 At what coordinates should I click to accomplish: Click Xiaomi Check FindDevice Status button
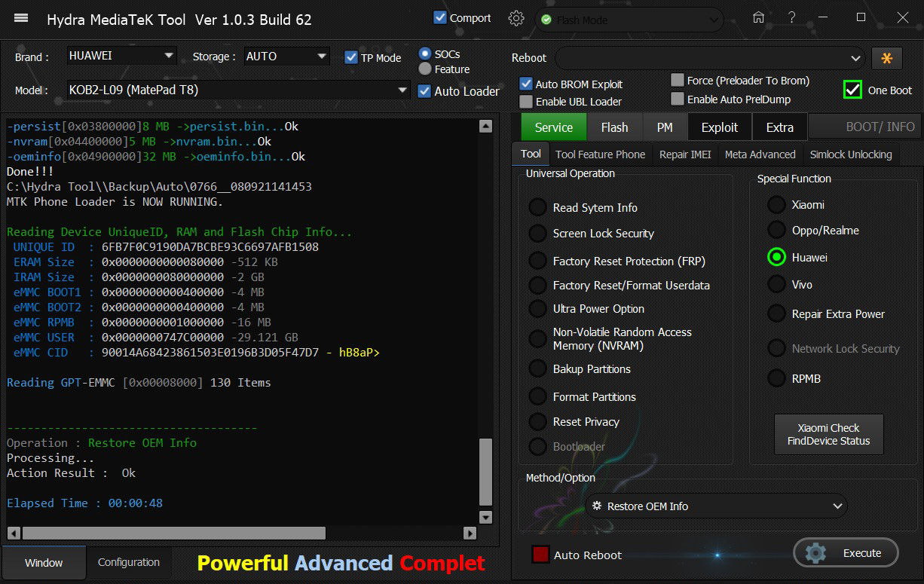pyautogui.click(x=828, y=434)
